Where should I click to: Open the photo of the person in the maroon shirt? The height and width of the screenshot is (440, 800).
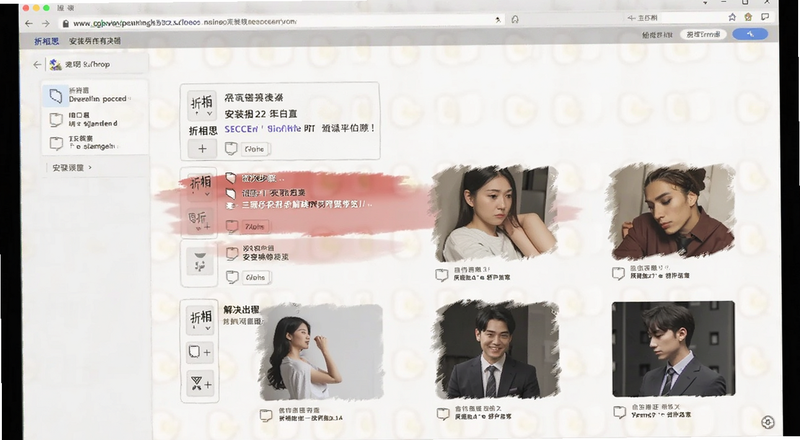click(671, 211)
